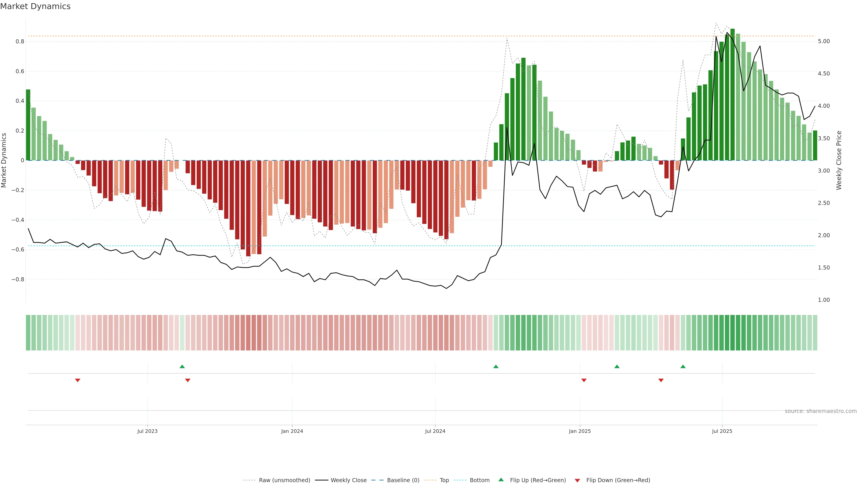Image resolution: width=868 pixels, height=488 pixels.
Task: Click the source: sharemaestro.com text
Action: point(821,411)
